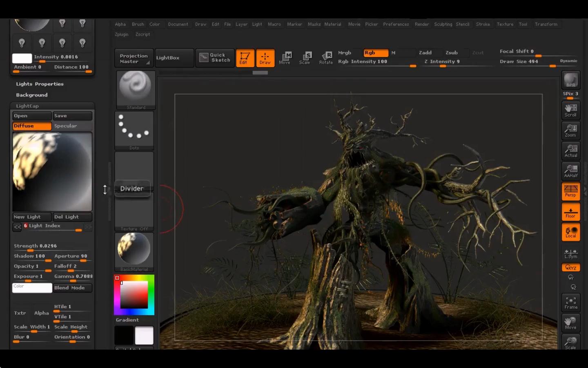Enable Zsub sculpt mode
This screenshot has width=588, height=368.
pyautogui.click(x=452, y=53)
